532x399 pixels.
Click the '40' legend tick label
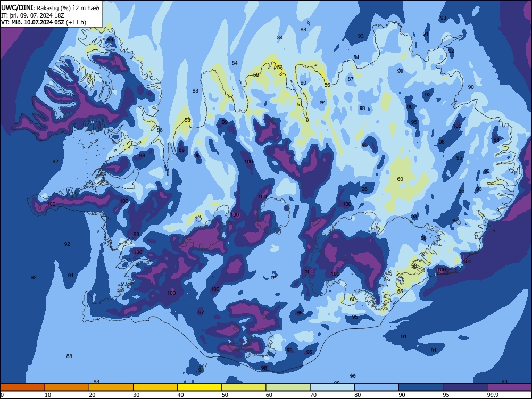[180, 395]
